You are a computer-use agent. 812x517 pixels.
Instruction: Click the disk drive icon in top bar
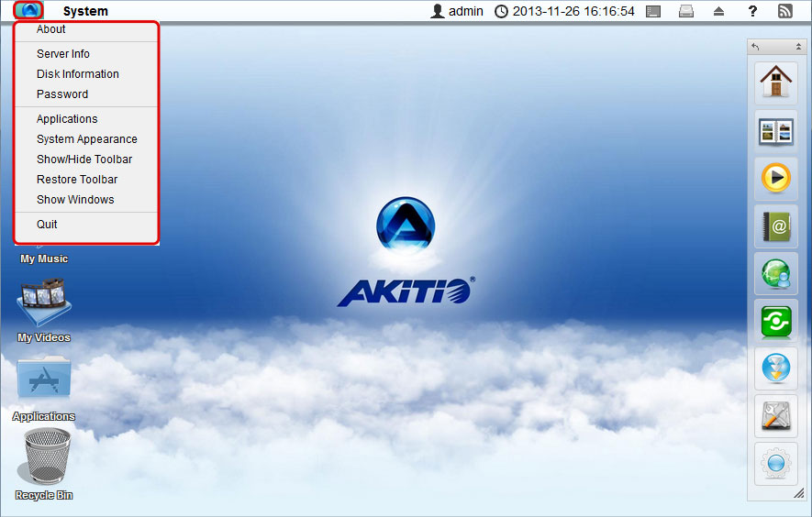coord(686,11)
